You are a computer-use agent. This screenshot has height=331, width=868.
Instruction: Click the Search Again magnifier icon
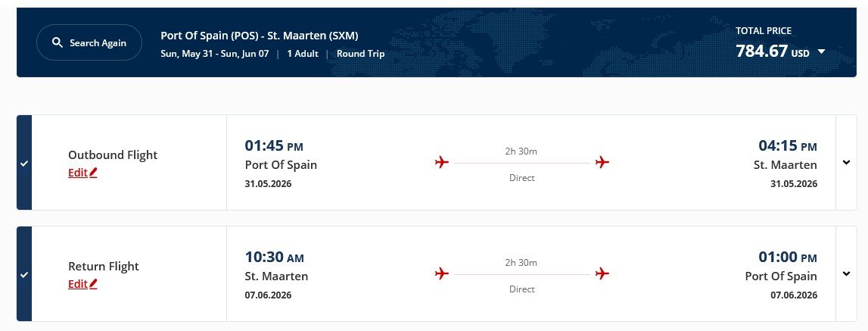(58, 43)
